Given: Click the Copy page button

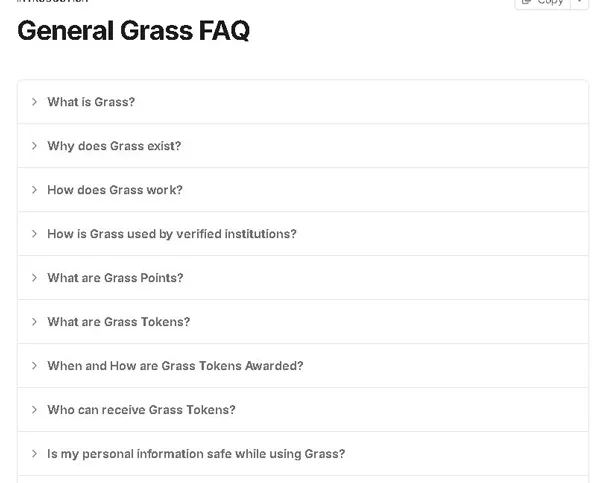Looking at the screenshot, I should point(542,3).
